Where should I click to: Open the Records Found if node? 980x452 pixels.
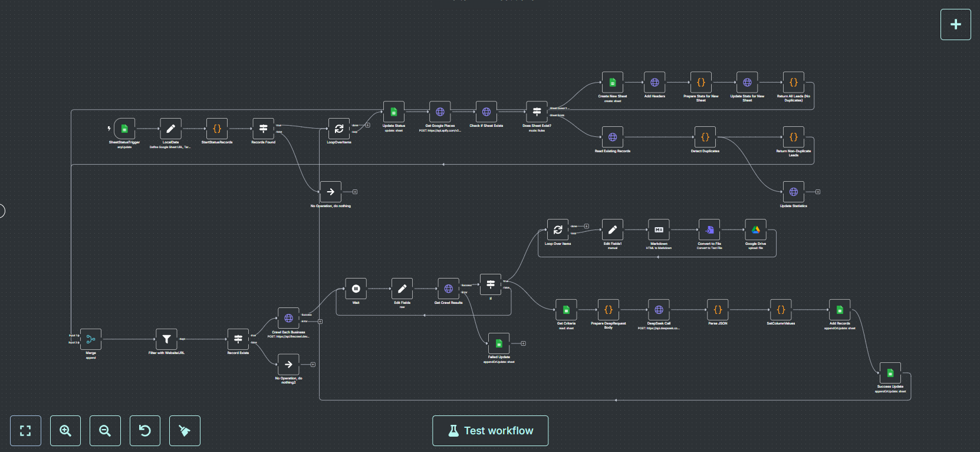tap(263, 129)
